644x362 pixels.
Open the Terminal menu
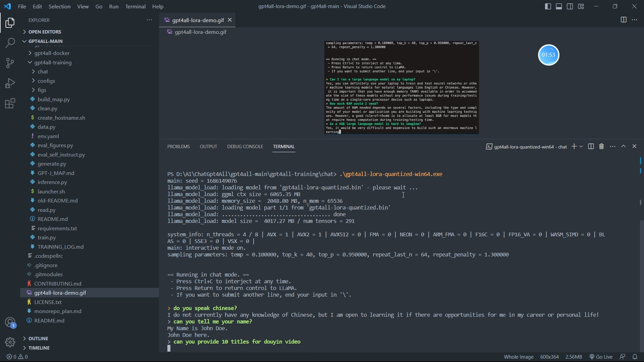click(135, 6)
